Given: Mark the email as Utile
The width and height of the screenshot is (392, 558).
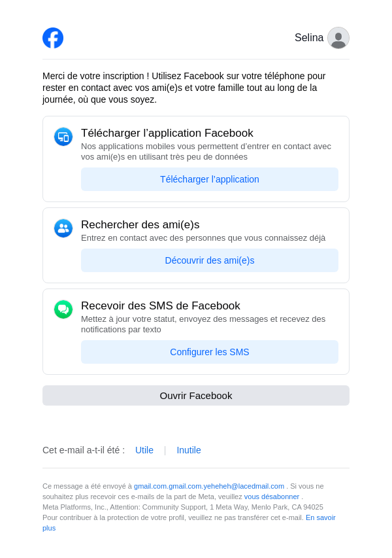Looking at the screenshot, I should [x=144, y=450].
